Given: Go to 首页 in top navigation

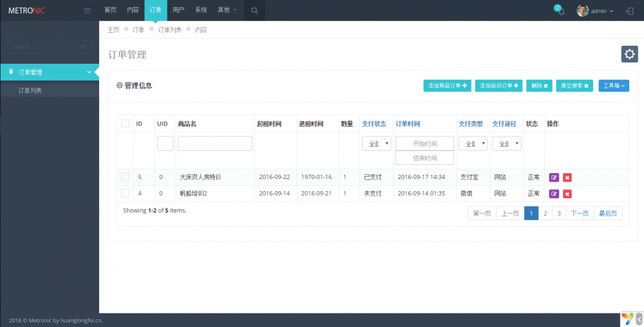Looking at the screenshot, I should 110,10.
